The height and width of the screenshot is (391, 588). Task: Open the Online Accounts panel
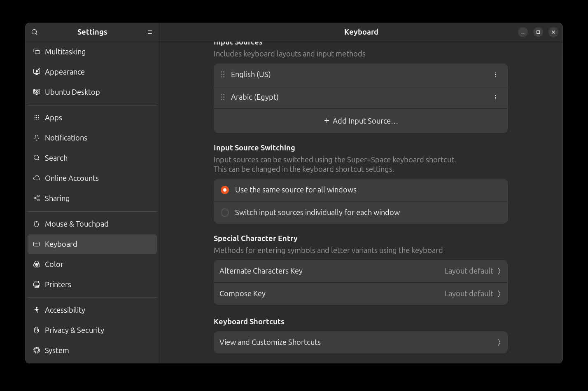click(72, 178)
